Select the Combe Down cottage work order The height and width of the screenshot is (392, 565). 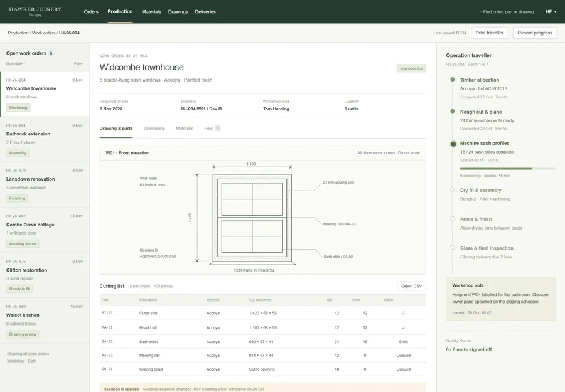[x=45, y=230]
